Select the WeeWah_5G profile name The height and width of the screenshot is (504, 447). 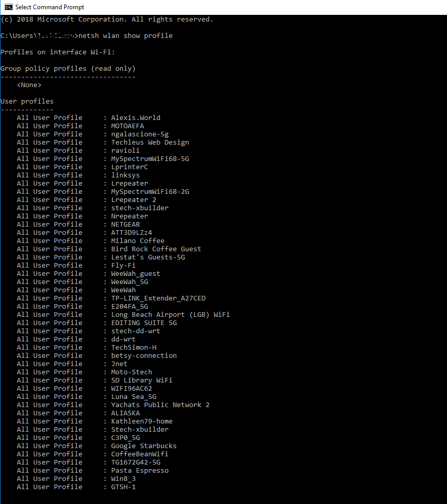130,282
